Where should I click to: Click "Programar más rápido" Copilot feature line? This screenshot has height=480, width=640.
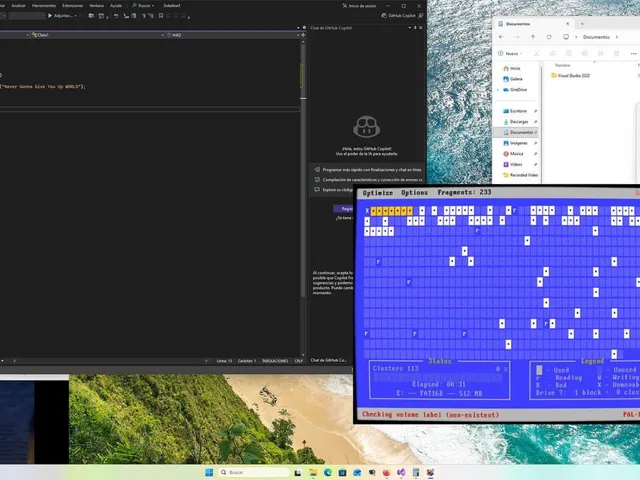tap(367, 170)
